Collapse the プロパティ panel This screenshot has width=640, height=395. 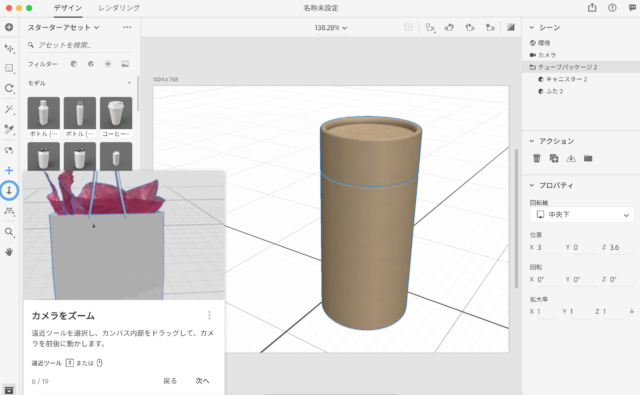point(531,185)
